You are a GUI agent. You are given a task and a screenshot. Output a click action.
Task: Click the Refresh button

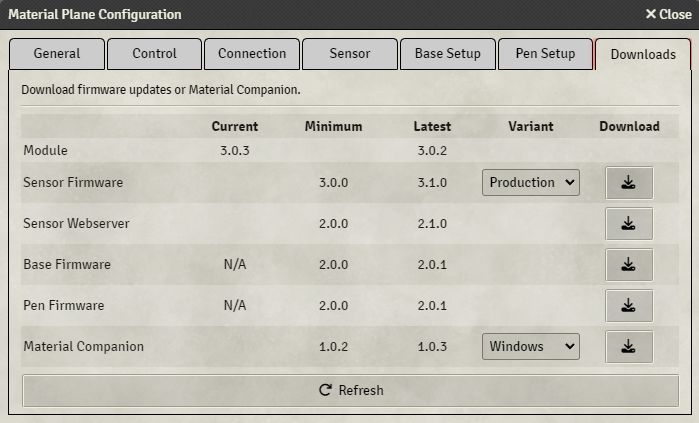350,390
